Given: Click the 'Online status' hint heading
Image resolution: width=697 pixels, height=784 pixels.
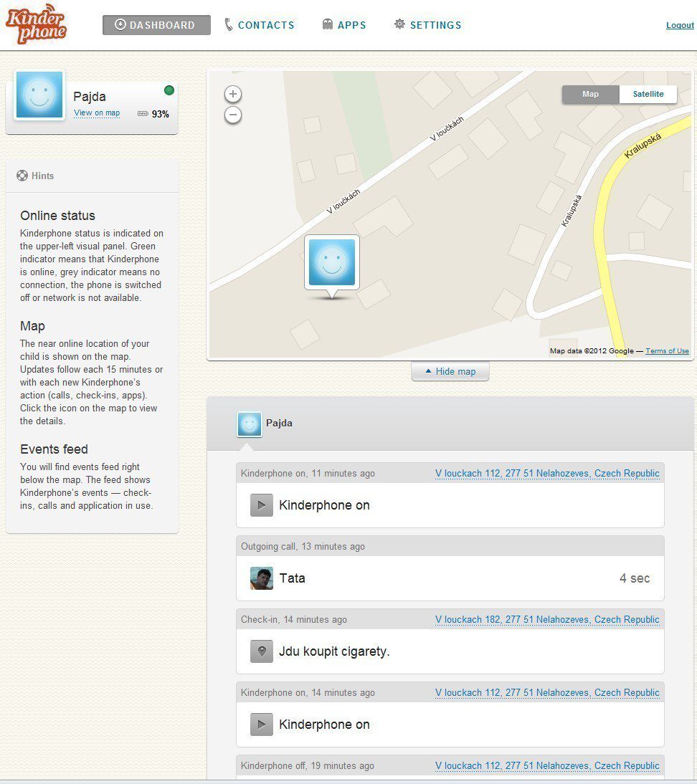Looking at the screenshot, I should tap(57, 216).
